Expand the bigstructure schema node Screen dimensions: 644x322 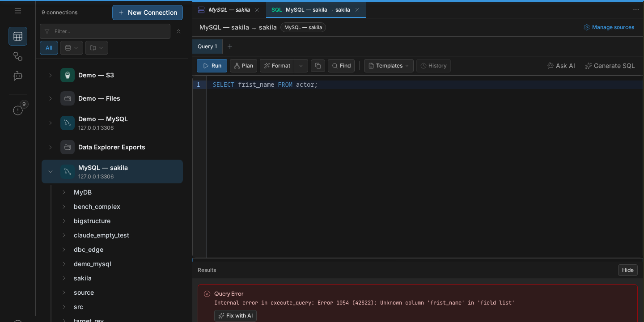tap(64, 221)
